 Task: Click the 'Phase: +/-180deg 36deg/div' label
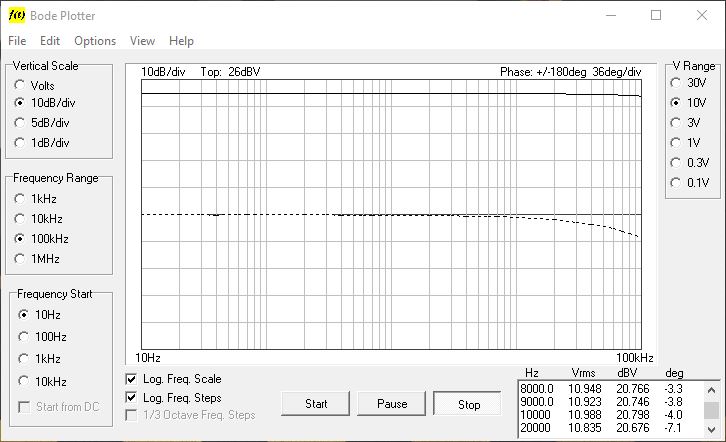(x=570, y=72)
